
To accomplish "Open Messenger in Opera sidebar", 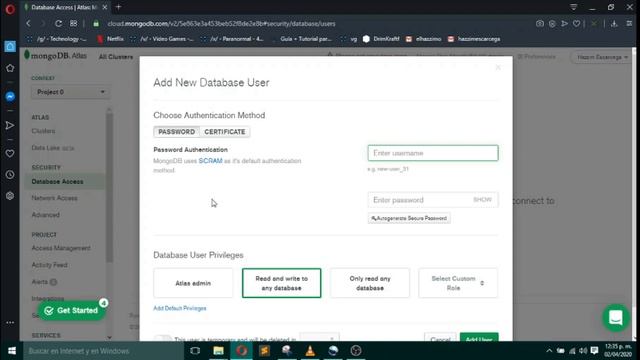I will click(x=10, y=97).
